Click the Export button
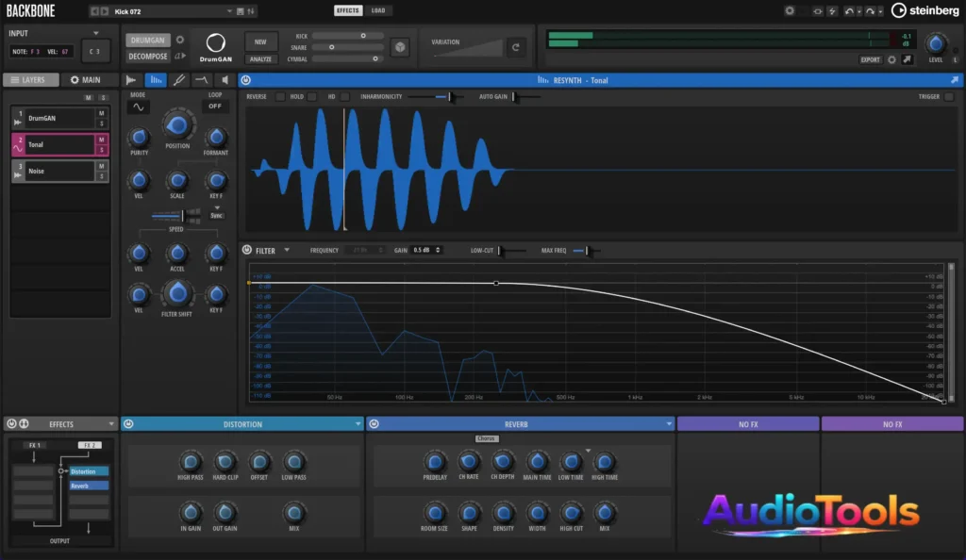Screen dimensions: 966x560 coord(870,59)
